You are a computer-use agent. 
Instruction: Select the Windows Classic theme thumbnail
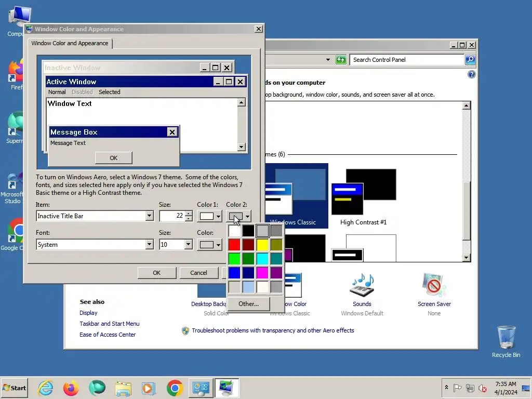point(297,196)
